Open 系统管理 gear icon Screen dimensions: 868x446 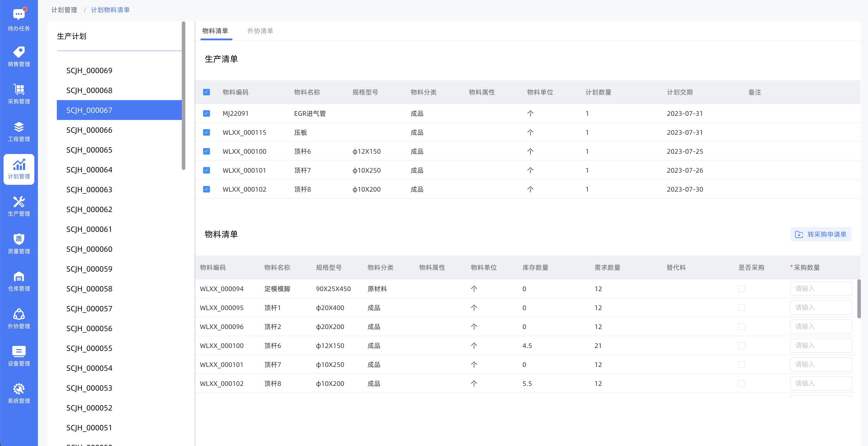click(19, 389)
